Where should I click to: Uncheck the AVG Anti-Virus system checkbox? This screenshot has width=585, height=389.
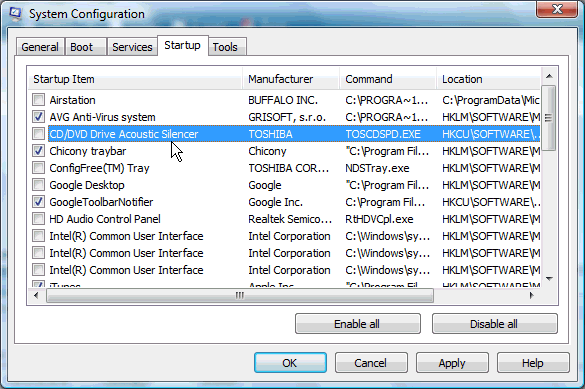click(38, 117)
